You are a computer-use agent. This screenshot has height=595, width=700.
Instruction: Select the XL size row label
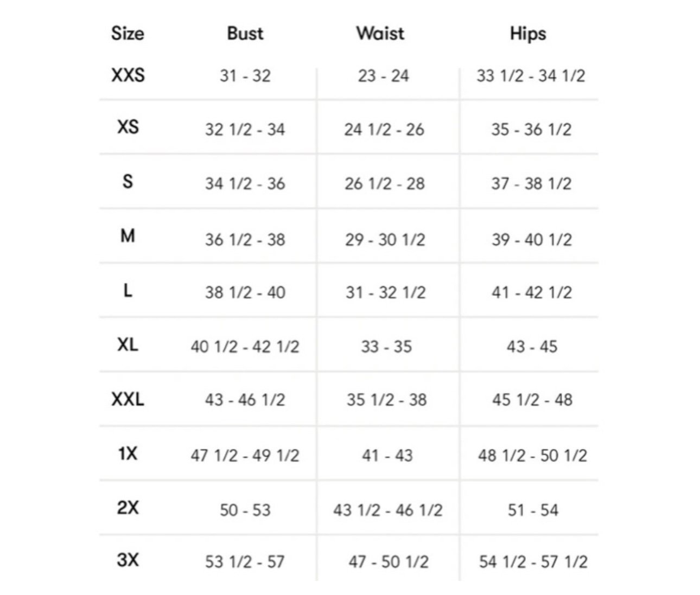click(x=128, y=344)
